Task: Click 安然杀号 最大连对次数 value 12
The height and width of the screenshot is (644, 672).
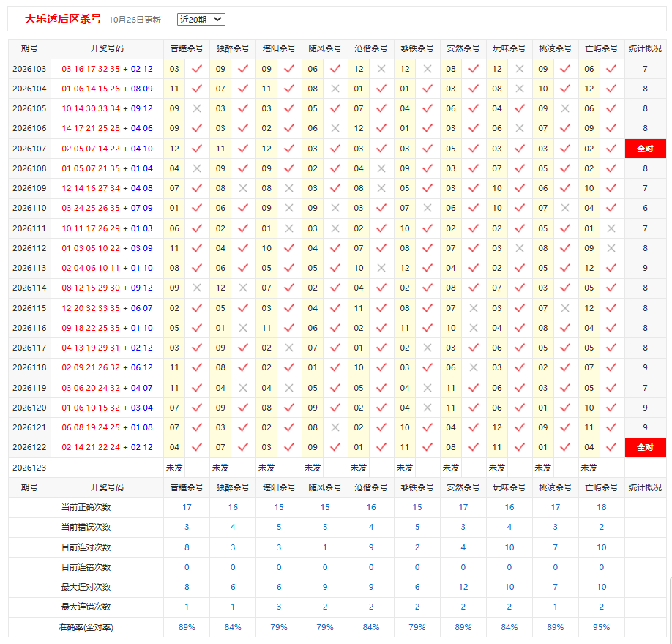Action: [x=463, y=587]
